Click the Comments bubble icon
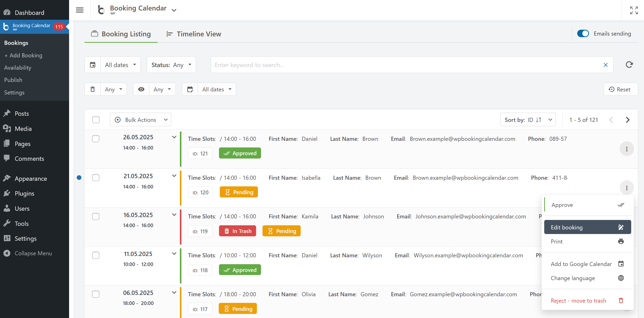644x318 pixels. click(7, 158)
